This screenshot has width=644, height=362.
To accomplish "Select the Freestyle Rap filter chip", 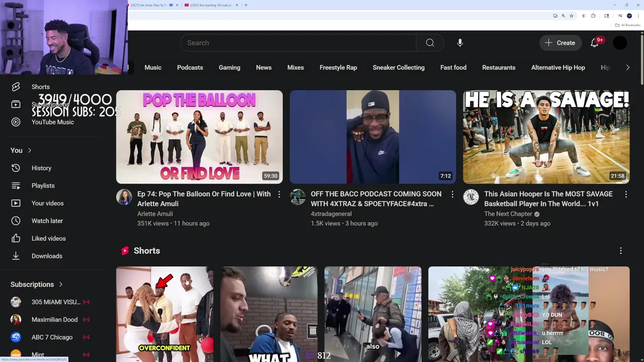I will point(338,67).
